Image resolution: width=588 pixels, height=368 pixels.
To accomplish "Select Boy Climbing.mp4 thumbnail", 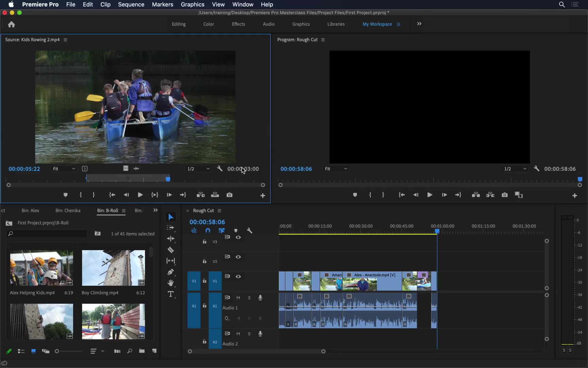I will 113,268.
